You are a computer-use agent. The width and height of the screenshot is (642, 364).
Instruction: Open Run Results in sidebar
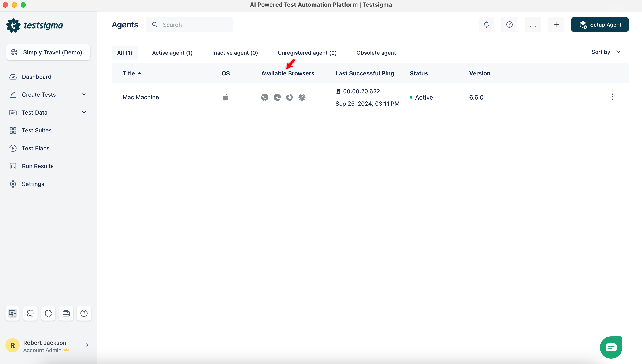coord(38,166)
